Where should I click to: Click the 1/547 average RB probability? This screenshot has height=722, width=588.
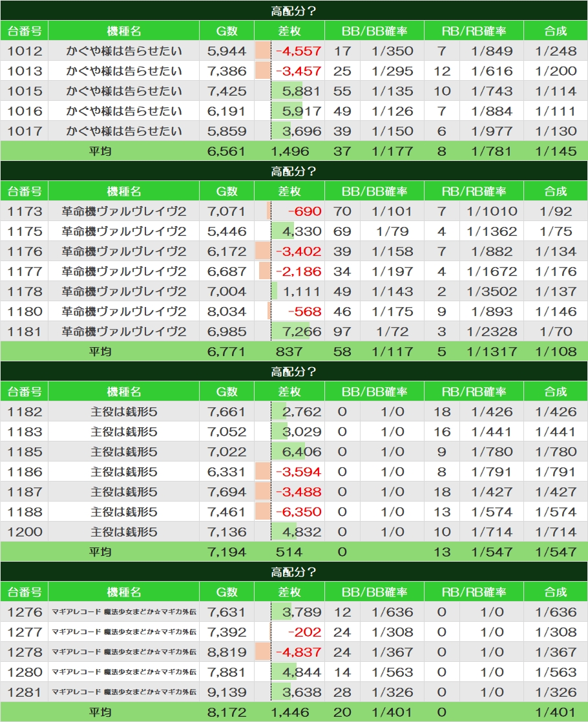pyautogui.click(x=492, y=551)
